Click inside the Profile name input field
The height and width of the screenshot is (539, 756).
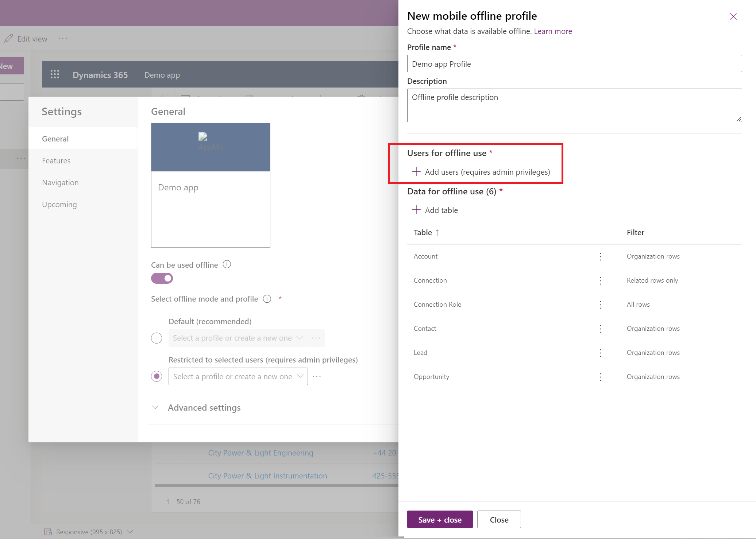[574, 63]
